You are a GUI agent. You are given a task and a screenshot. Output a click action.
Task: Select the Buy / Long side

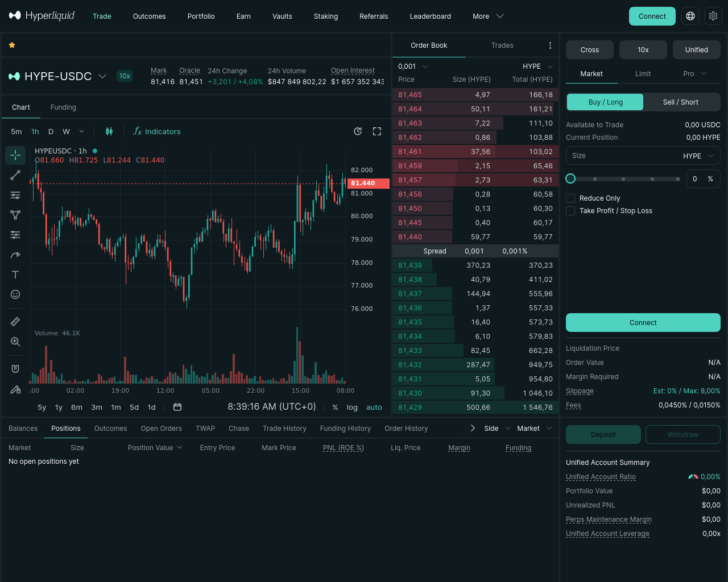605,102
